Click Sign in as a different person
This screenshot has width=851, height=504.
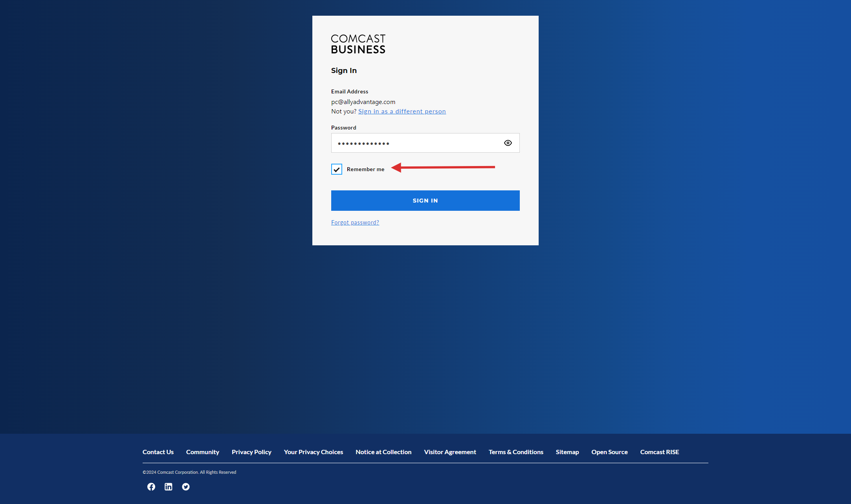[402, 111]
